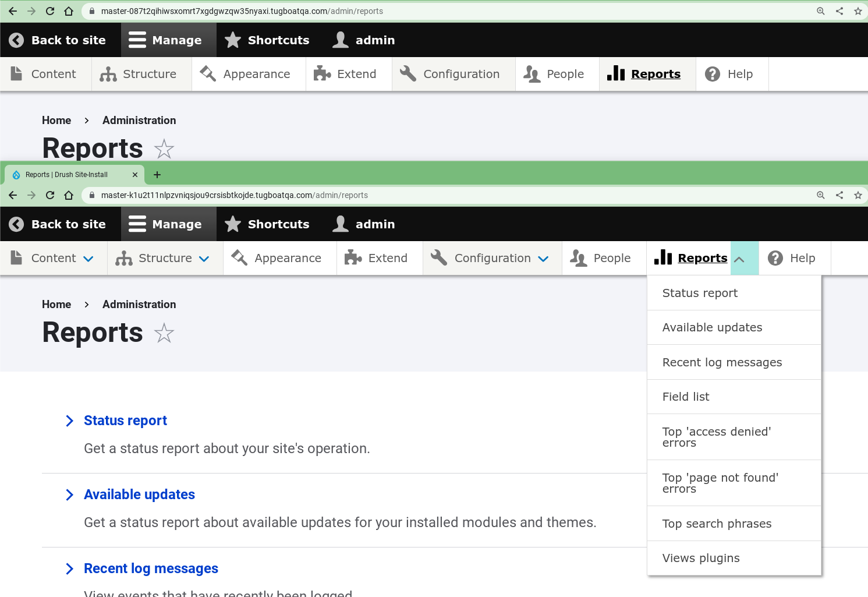
Task: Close the 'Reports | Drush Site-Install' tab
Action: (x=135, y=175)
